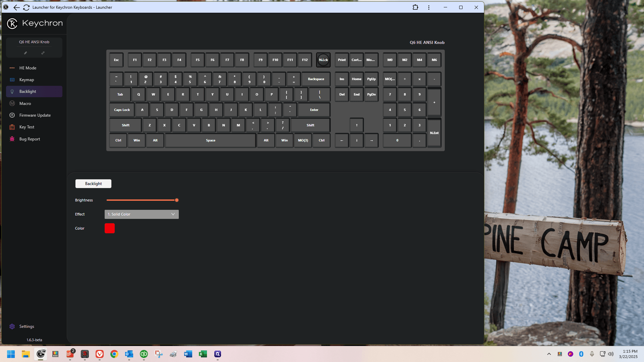This screenshot has height=362, width=644.
Task: Open the Effect dropdown showing Solid Color
Action: [x=142, y=214]
